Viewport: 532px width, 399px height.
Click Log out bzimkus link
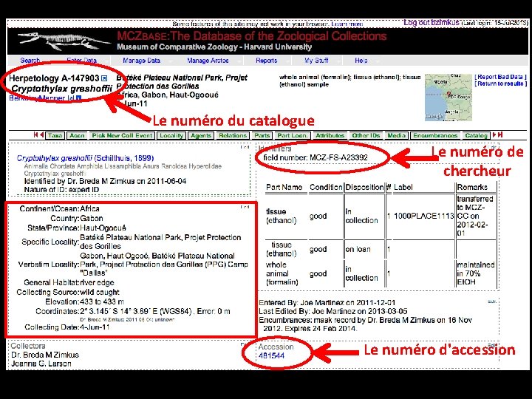pyautogui.click(x=432, y=23)
